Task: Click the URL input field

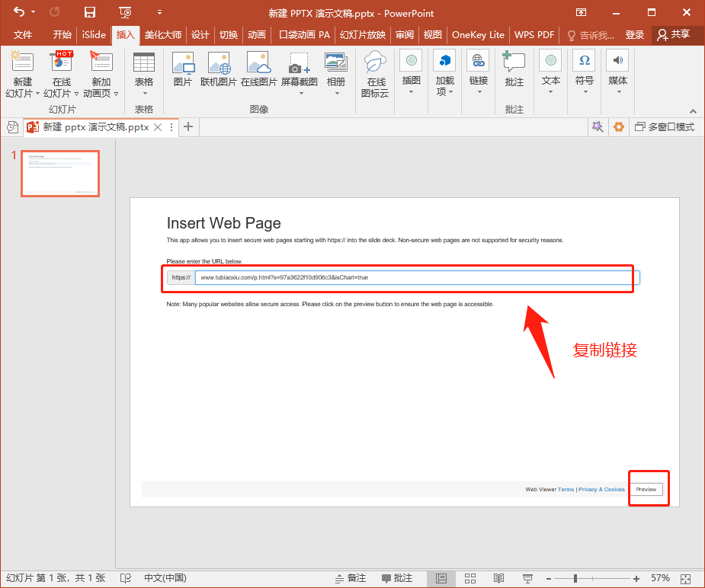Action: click(x=417, y=277)
